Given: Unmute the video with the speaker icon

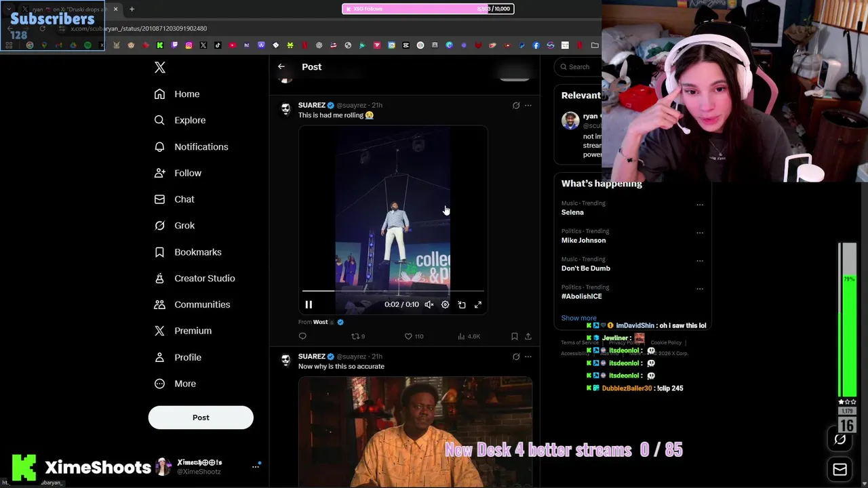Looking at the screenshot, I should (x=429, y=305).
